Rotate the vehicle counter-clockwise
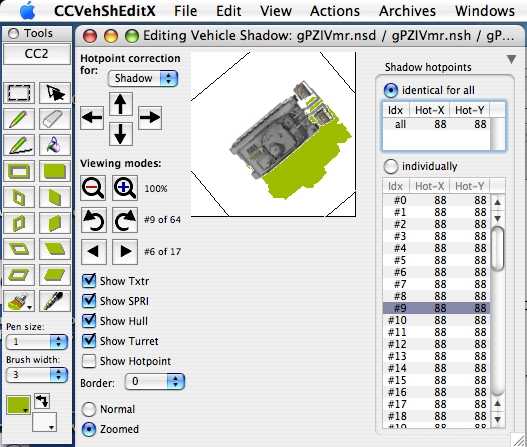527x447 pixels. [x=93, y=220]
